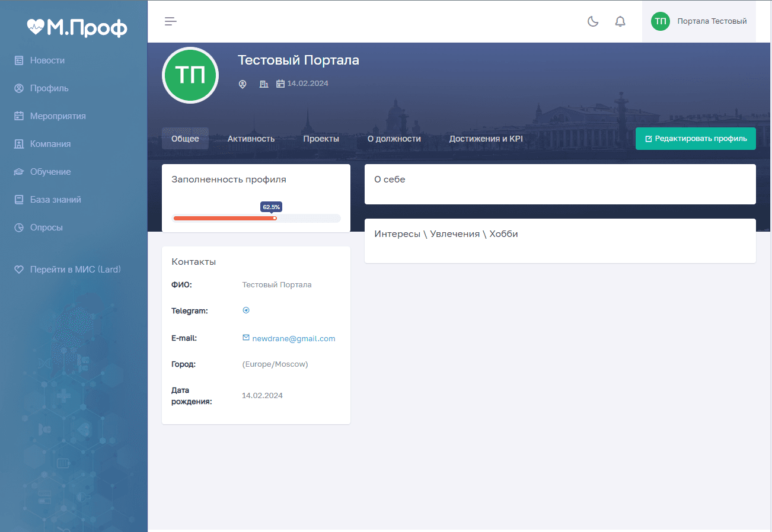This screenshot has width=772, height=532.
Task: Switch to the Активность tab
Action: click(251, 139)
